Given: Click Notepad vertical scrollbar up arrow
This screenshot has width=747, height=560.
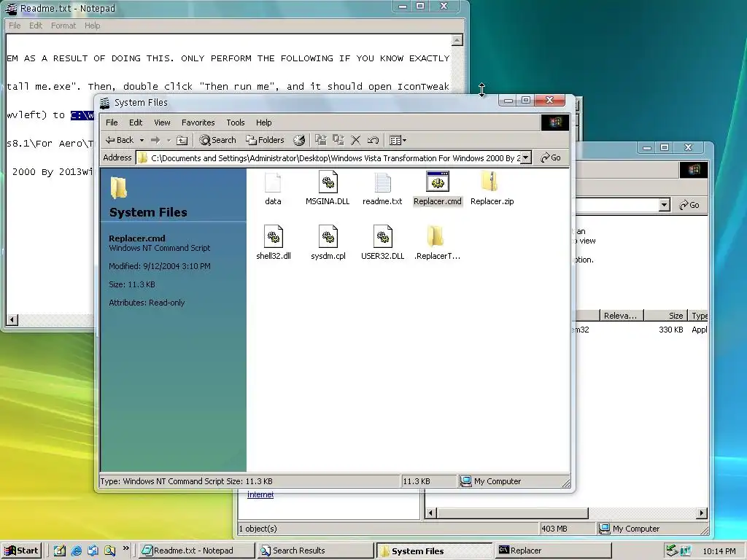Looking at the screenshot, I should 457,40.
